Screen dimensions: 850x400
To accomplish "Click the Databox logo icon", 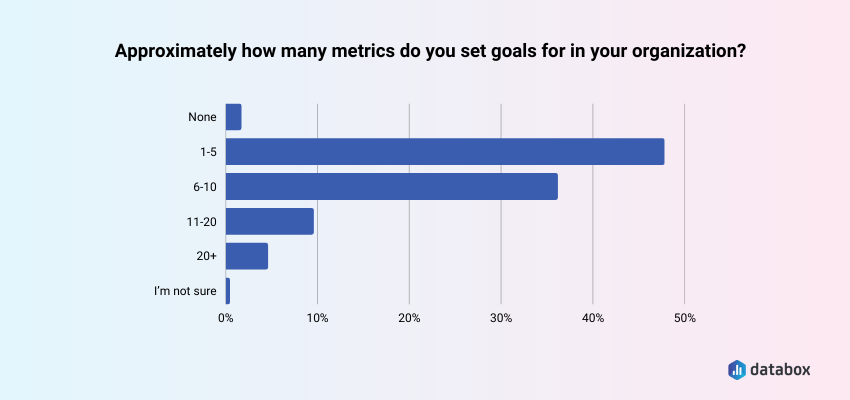I will (737, 369).
